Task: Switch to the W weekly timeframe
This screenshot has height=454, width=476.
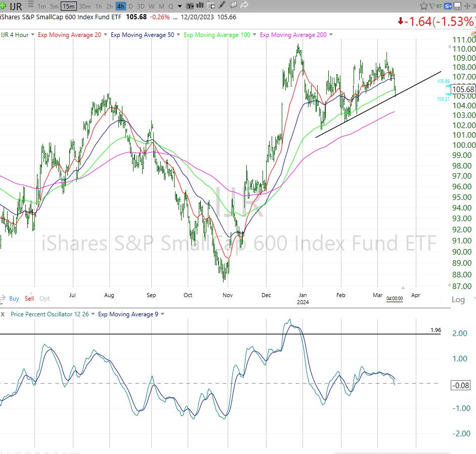Action: (152, 7)
